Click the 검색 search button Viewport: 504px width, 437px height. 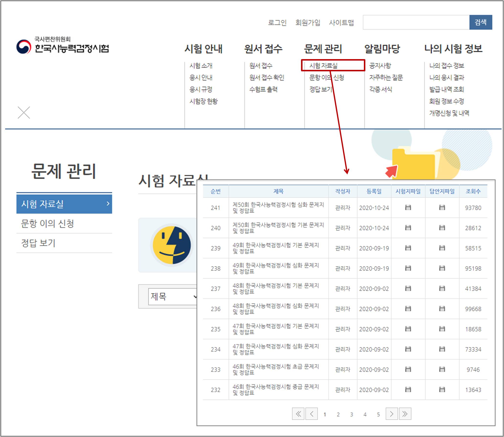pos(480,22)
